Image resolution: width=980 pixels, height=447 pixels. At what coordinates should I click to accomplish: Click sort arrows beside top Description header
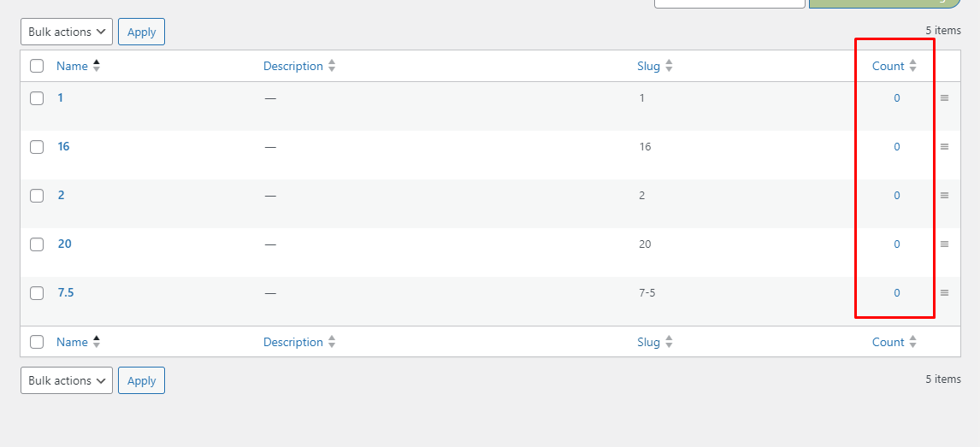point(332,66)
